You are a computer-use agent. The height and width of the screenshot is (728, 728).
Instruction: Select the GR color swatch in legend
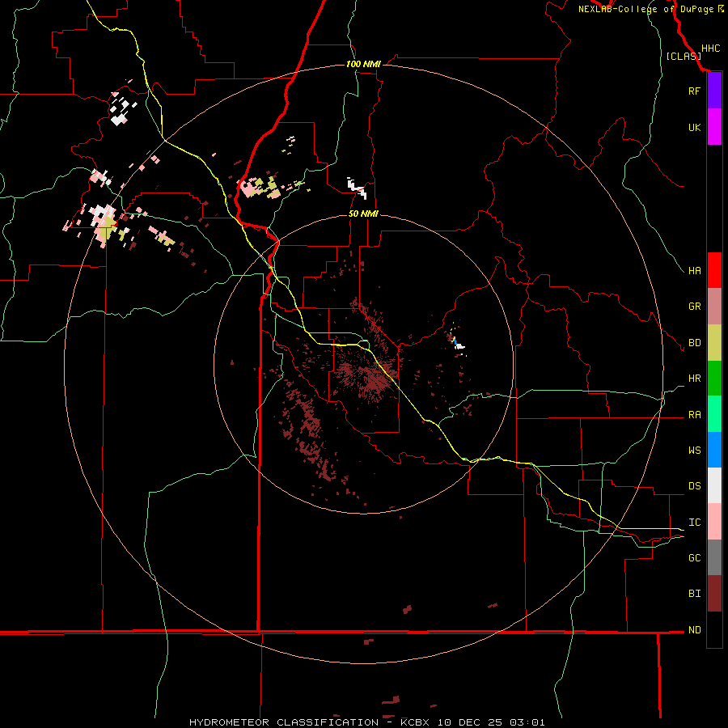[714, 307]
